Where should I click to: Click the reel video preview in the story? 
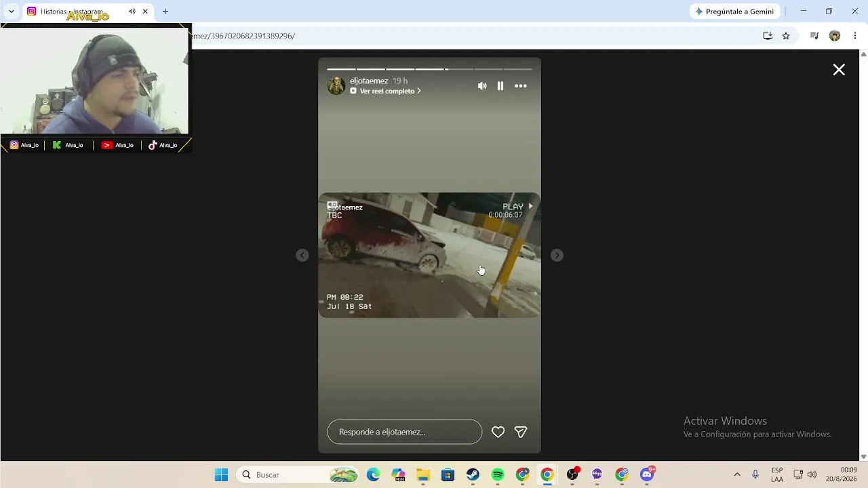pyautogui.click(x=430, y=256)
